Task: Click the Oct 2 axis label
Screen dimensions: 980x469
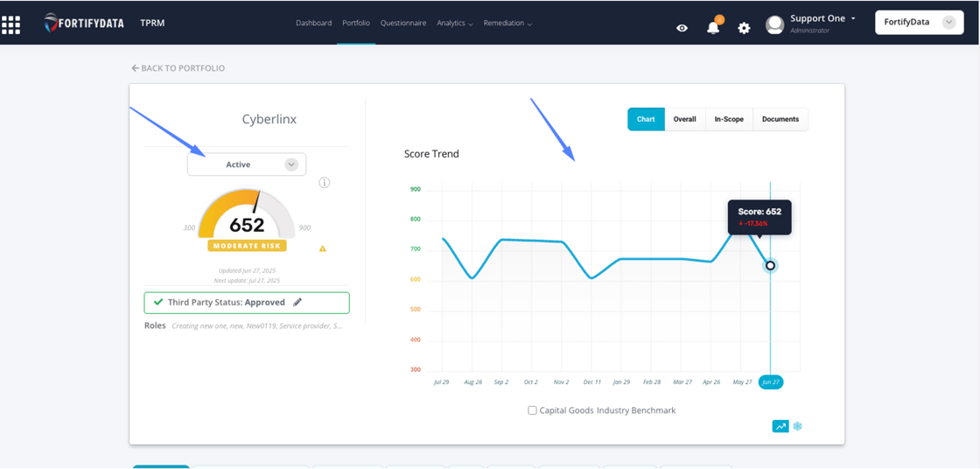Action: click(530, 382)
